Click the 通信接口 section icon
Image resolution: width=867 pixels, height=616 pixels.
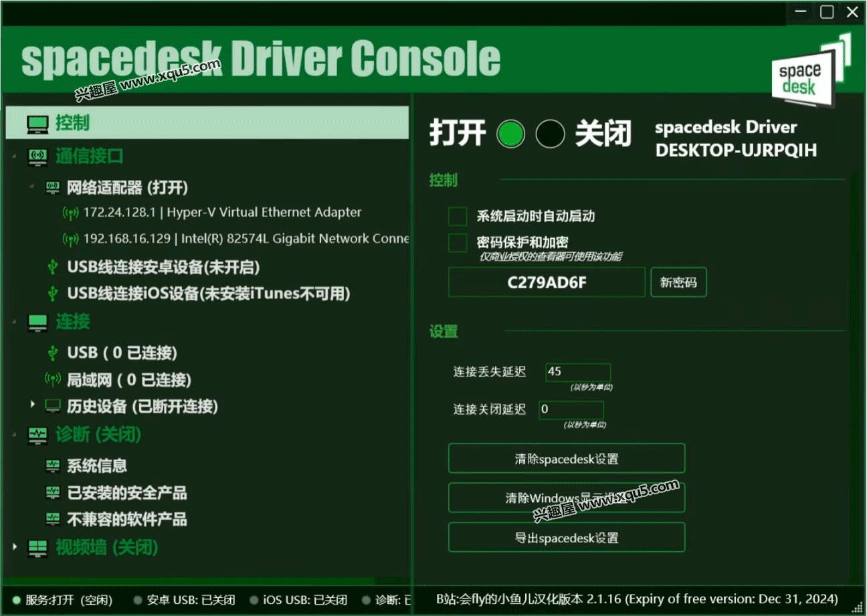pos(37,157)
